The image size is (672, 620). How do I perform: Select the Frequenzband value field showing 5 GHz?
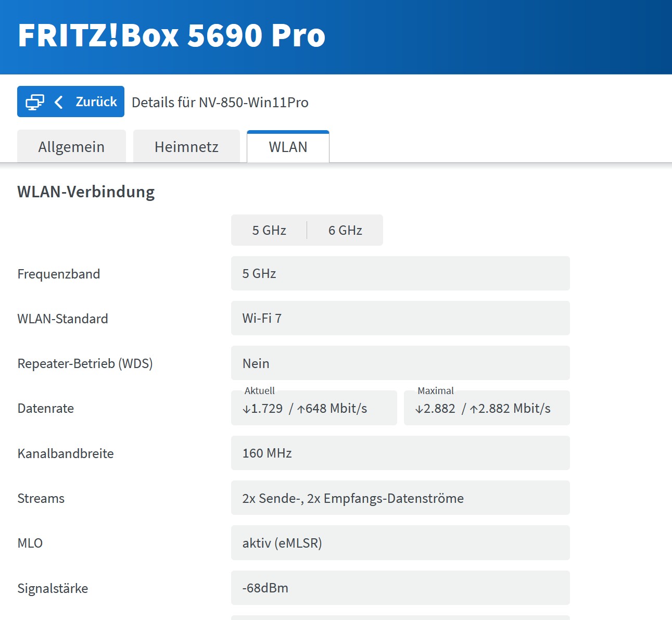(x=400, y=273)
